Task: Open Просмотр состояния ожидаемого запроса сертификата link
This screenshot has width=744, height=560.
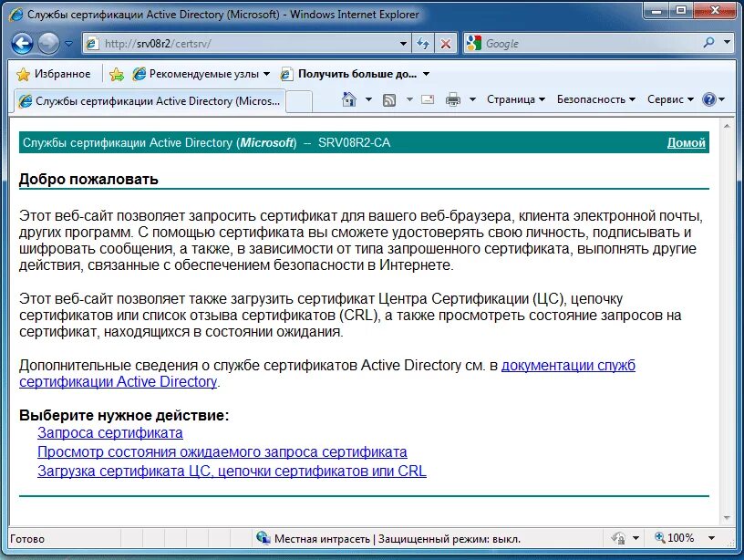Action: tap(222, 451)
